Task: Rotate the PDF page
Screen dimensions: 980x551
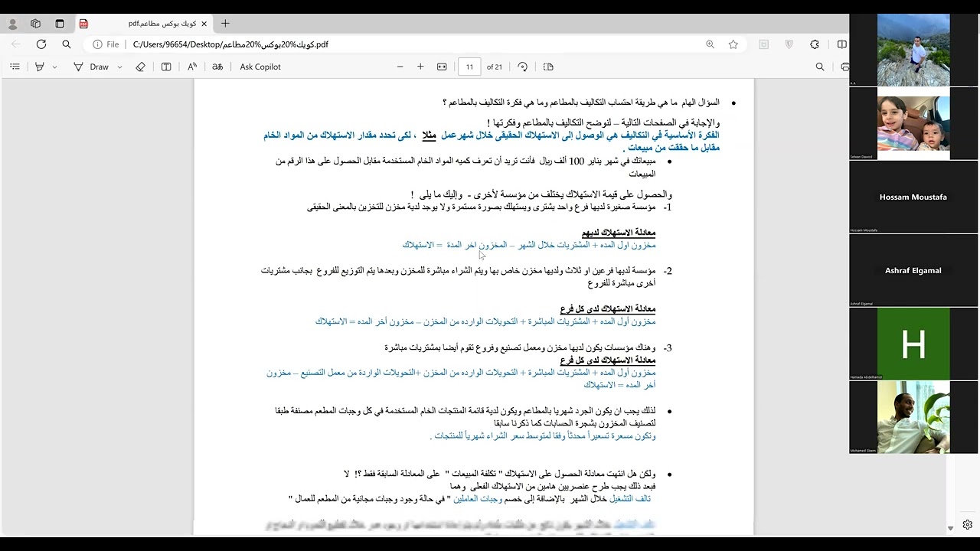Action: (522, 67)
